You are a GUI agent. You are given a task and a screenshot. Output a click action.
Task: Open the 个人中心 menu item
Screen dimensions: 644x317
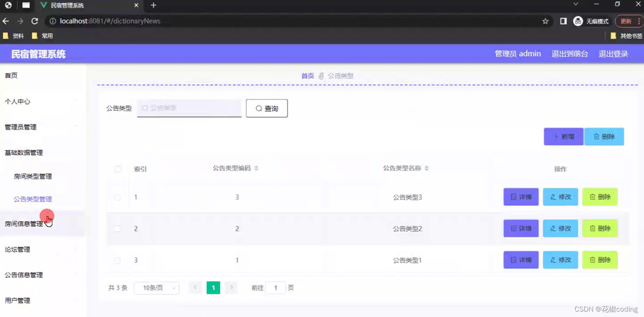(17, 101)
